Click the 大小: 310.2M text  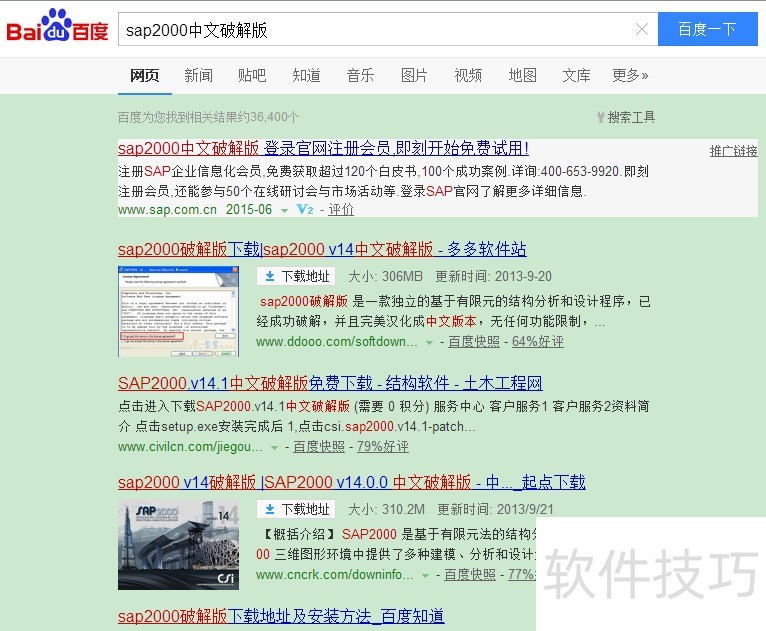coord(386,509)
